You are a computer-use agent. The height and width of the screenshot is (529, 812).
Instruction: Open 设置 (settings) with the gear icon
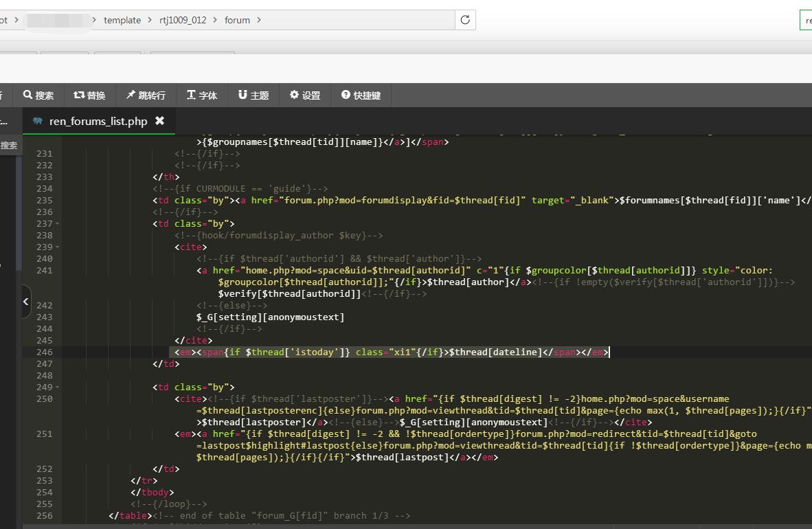tap(304, 95)
